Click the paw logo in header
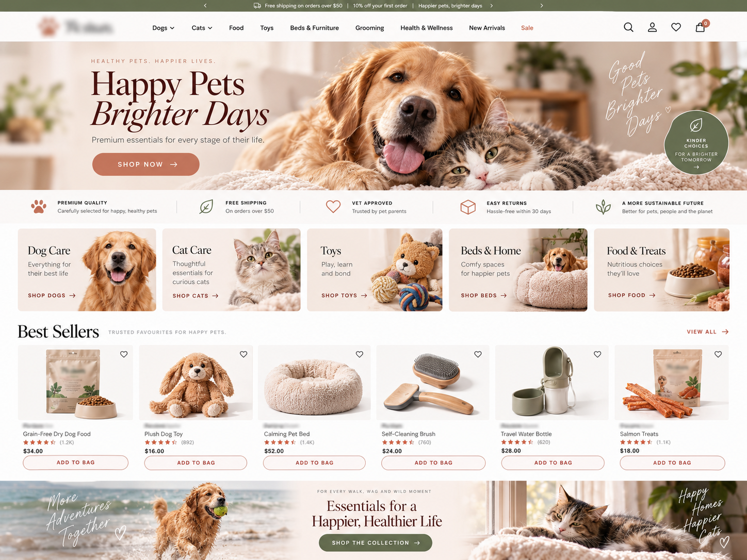This screenshot has height=560, width=747. 48,27
